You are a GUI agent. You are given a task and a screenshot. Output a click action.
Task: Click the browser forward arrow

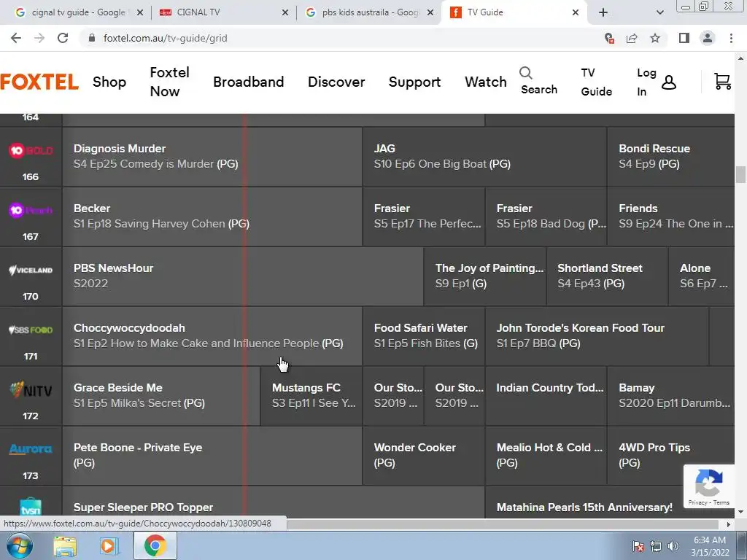[x=39, y=38]
